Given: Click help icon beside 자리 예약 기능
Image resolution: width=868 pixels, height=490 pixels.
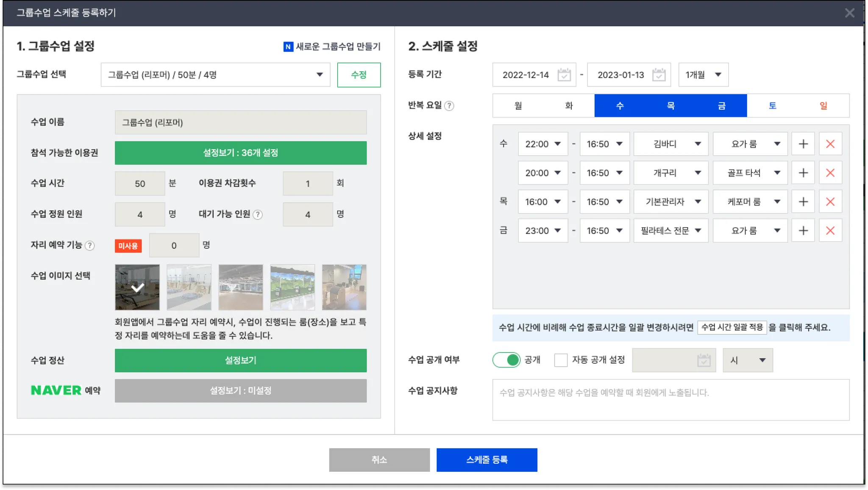Looking at the screenshot, I should point(90,245).
